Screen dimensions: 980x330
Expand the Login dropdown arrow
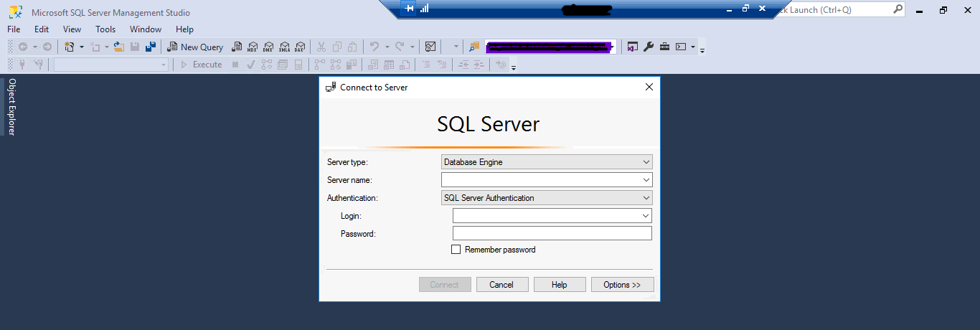(x=646, y=216)
